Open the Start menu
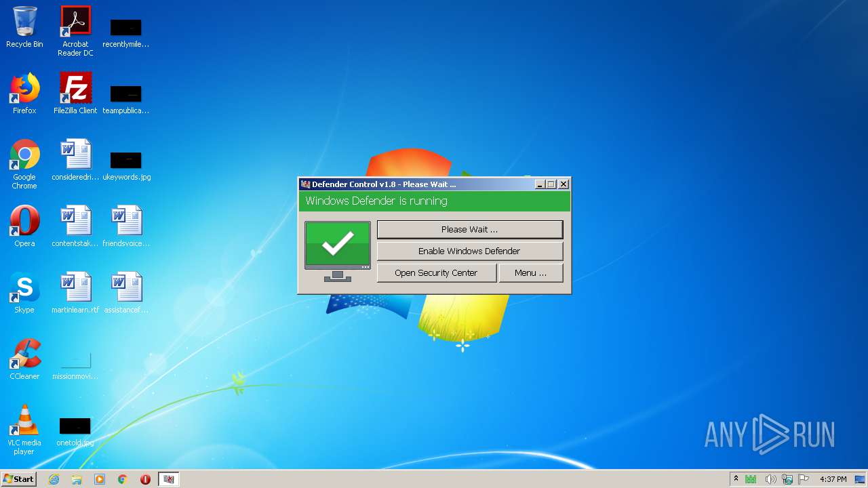This screenshot has height=488, width=868. pos(18,479)
